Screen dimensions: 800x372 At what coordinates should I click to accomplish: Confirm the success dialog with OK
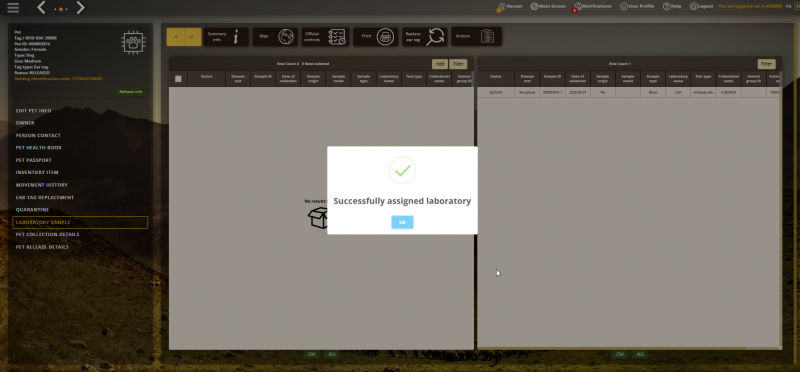pyautogui.click(x=402, y=222)
